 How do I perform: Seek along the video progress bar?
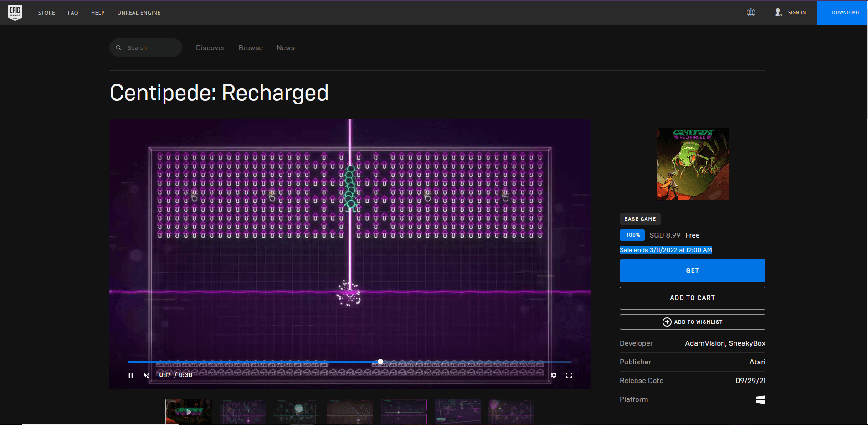pyautogui.click(x=349, y=362)
